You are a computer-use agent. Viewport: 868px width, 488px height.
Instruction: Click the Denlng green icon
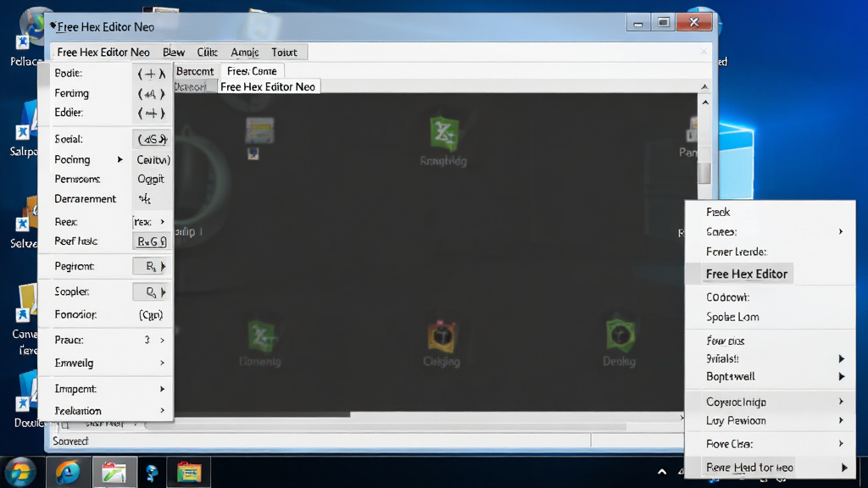(x=620, y=335)
